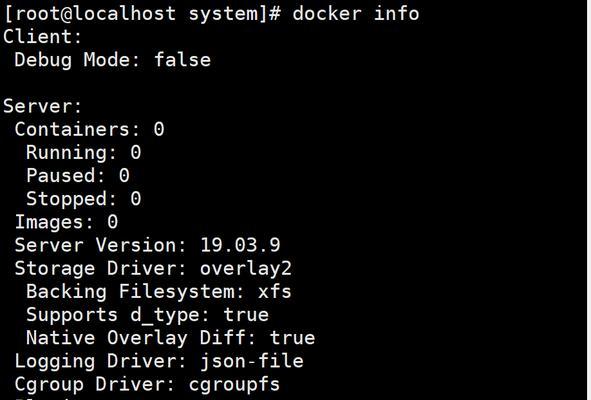Click the 'Debug Mode: false' line

(112, 60)
